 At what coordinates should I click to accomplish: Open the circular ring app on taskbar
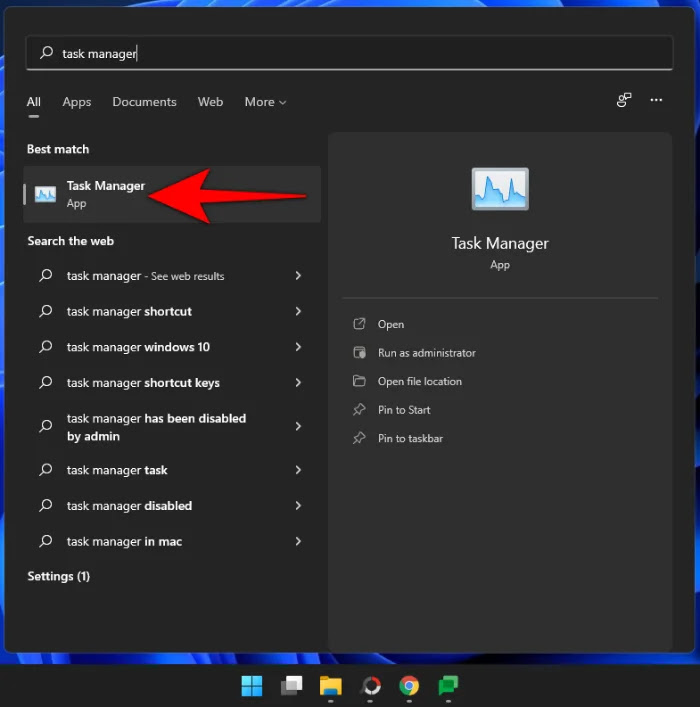[370, 686]
